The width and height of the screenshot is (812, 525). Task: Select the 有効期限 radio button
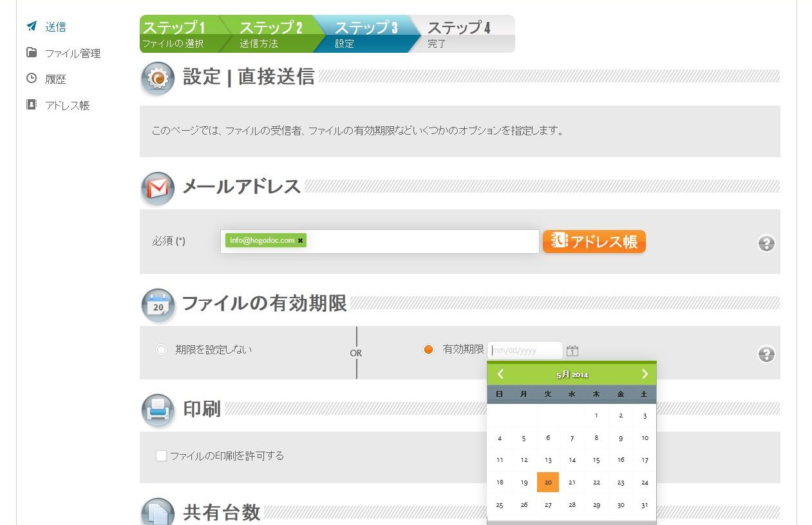428,350
